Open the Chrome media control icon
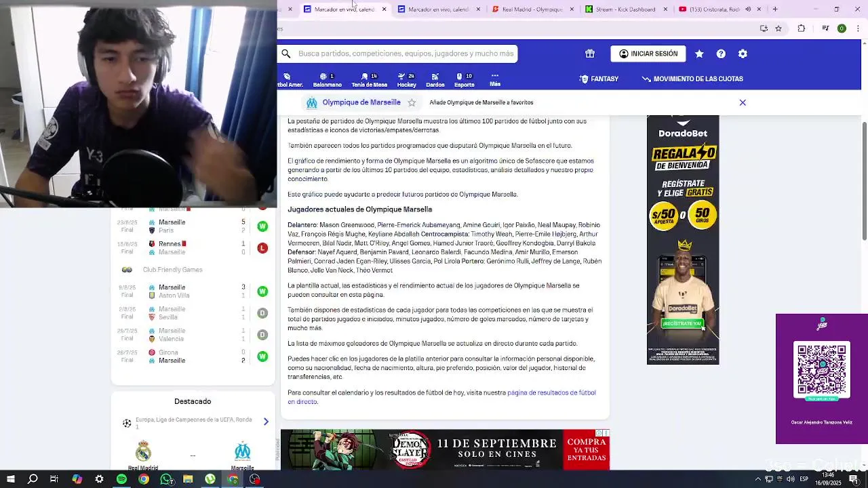868x488 pixels. [x=825, y=28]
